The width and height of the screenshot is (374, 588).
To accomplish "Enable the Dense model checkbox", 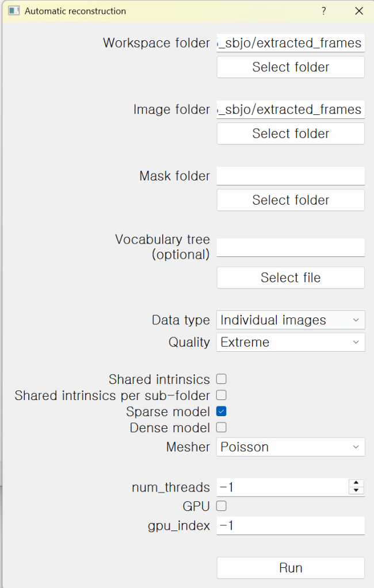I will pos(222,428).
